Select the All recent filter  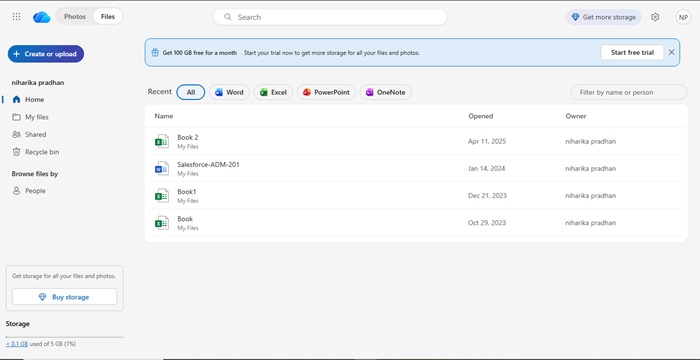[191, 92]
